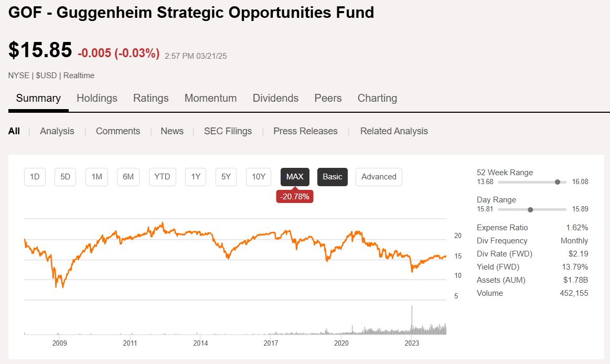Go to the Momentum tab

click(x=210, y=98)
